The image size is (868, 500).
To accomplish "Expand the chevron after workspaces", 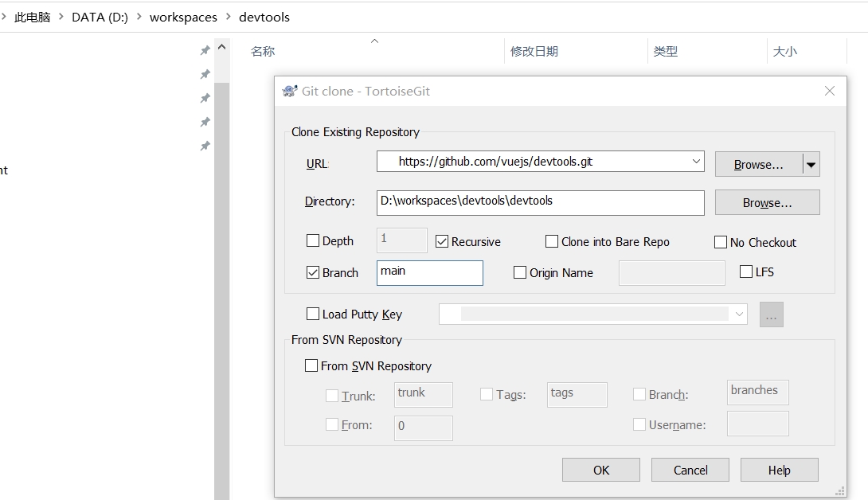I will [228, 18].
